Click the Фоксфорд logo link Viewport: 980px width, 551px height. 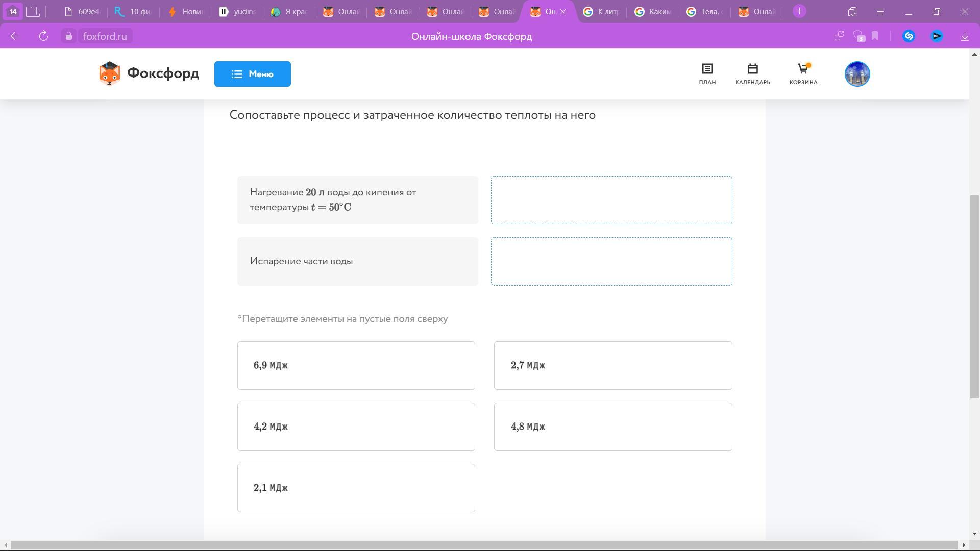pyautogui.click(x=149, y=74)
